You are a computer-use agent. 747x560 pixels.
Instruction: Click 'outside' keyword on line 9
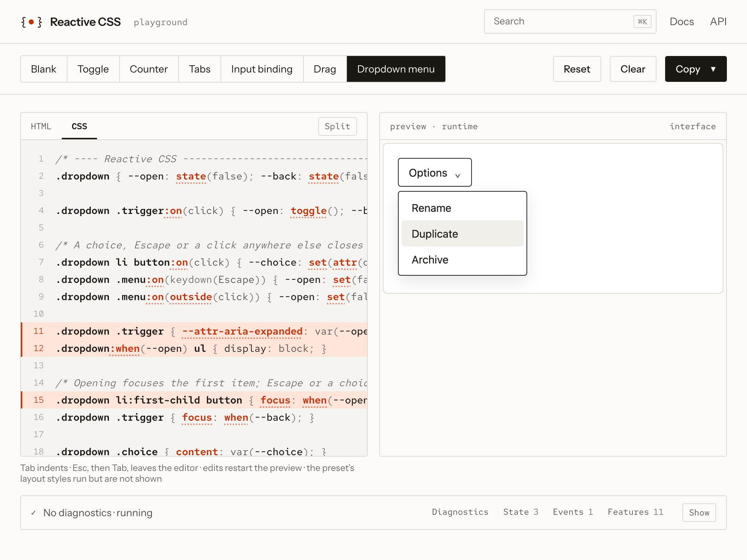pyautogui.click(x=191, y=297)
